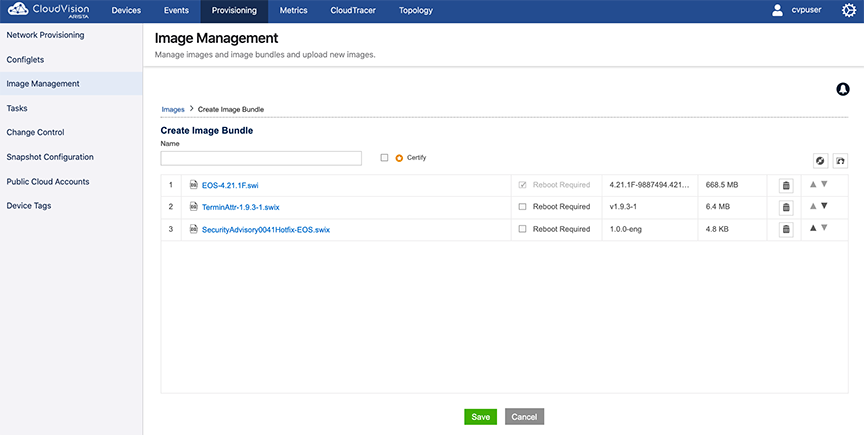The width and height of the screenshot is (864, 435).
Task: Click the file icon beside EOS-4.21.1F.swi
Action: [x=193, y=185]
